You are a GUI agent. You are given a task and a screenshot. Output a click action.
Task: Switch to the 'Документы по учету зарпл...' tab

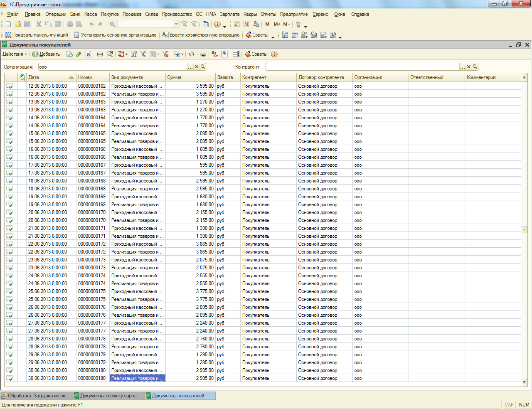pyautogui.click(x=108, y=396)
